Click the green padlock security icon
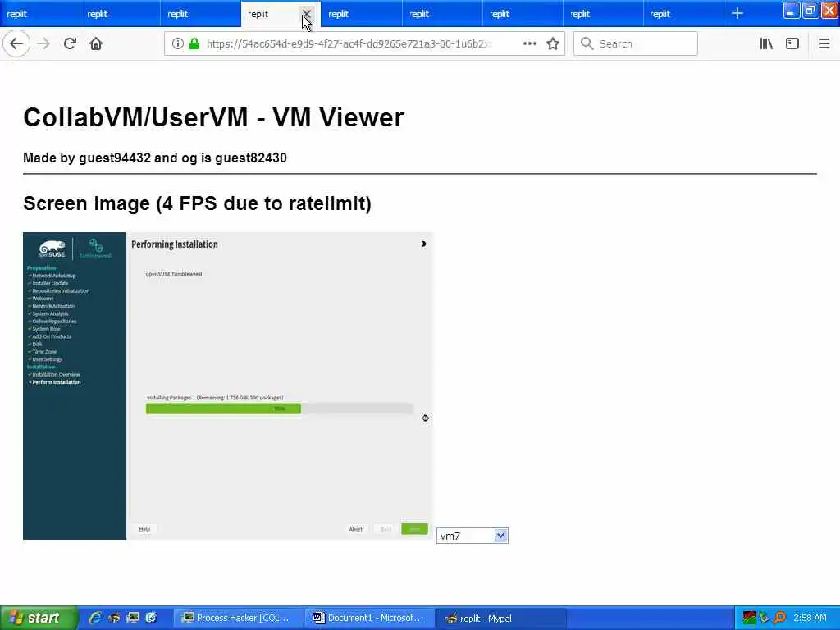The height and width of the screenshot is (630, 840). tap(194, 44)
